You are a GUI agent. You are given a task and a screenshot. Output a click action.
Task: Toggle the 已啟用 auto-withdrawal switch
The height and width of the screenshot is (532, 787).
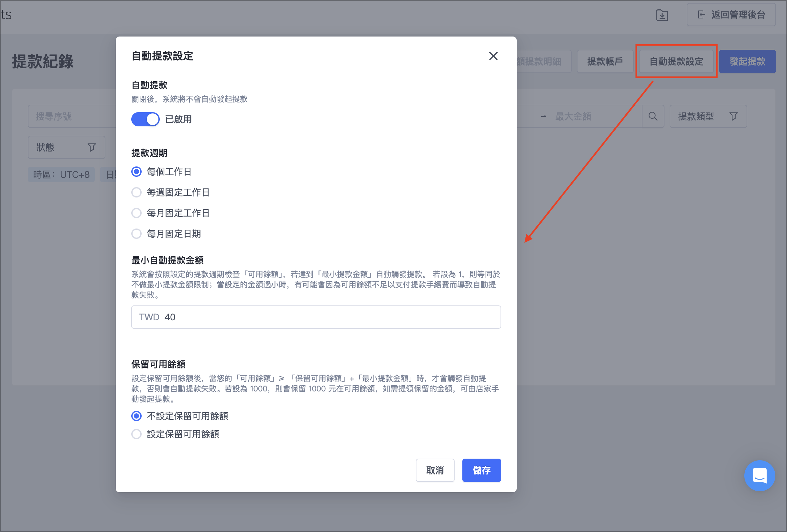pos(145,119)
